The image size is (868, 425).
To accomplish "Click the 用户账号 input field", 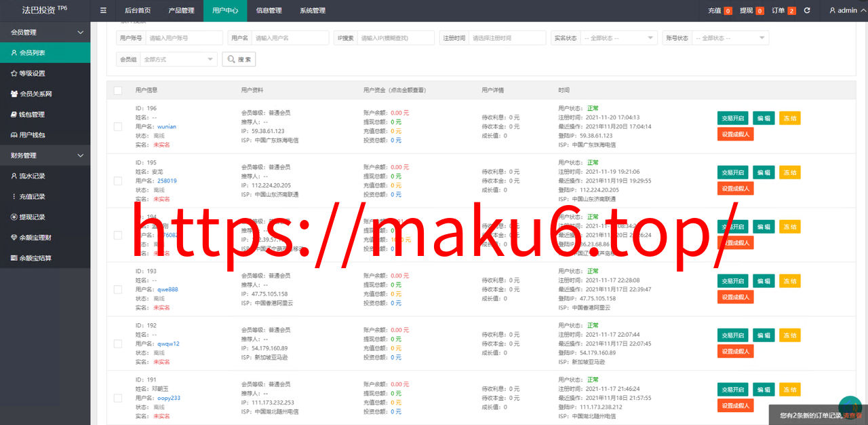I will tap(184, 38).
